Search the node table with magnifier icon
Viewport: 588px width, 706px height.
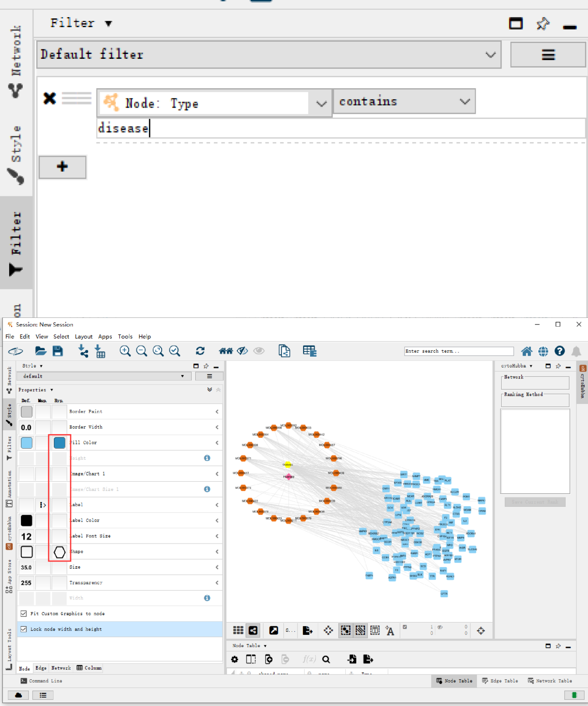point(326,659)
